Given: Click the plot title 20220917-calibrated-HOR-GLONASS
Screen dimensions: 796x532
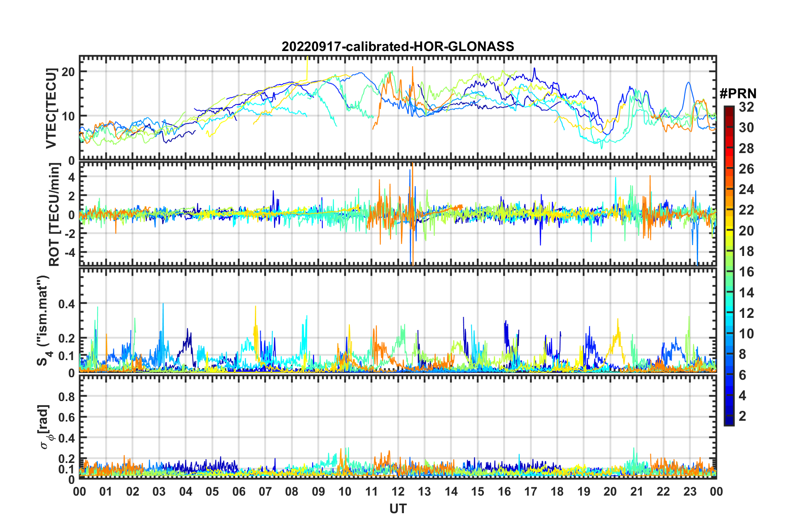Looking at the screenshot, I should coord(398,46).
